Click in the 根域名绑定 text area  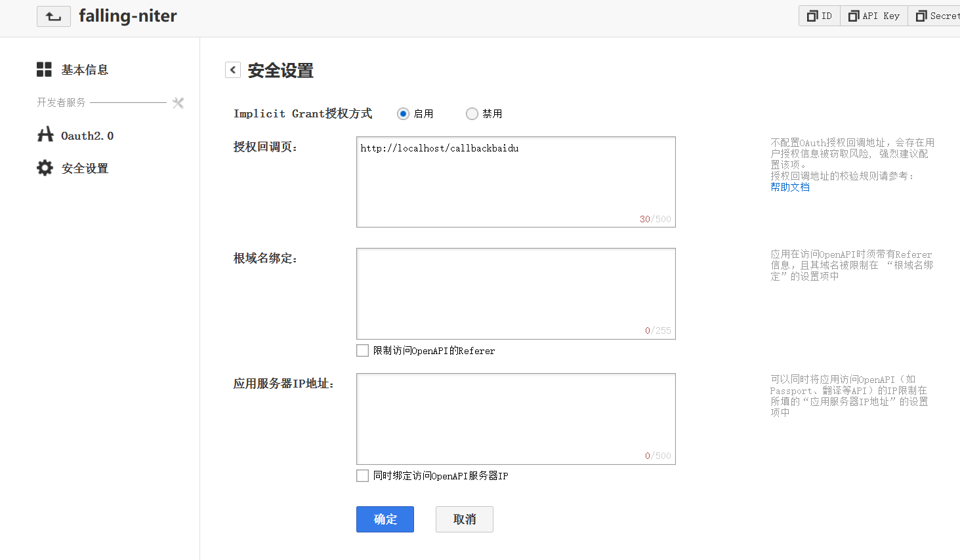[x=516, y=293]
